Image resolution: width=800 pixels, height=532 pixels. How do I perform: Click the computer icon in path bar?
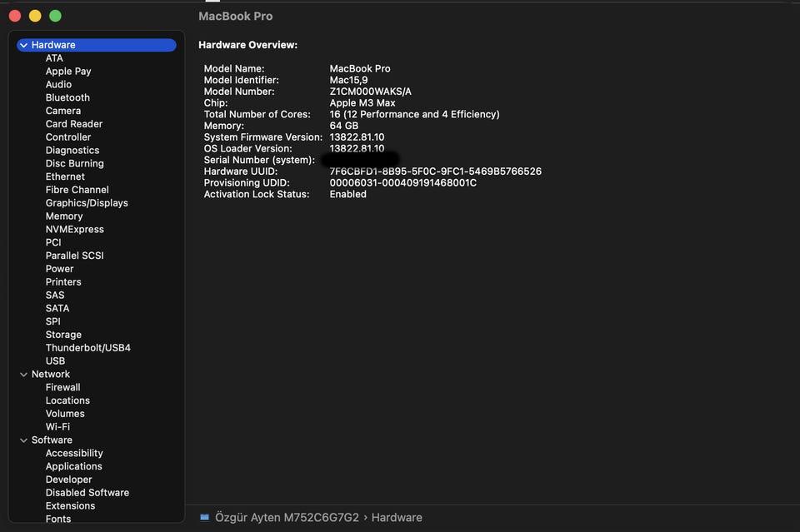point(205,517)
